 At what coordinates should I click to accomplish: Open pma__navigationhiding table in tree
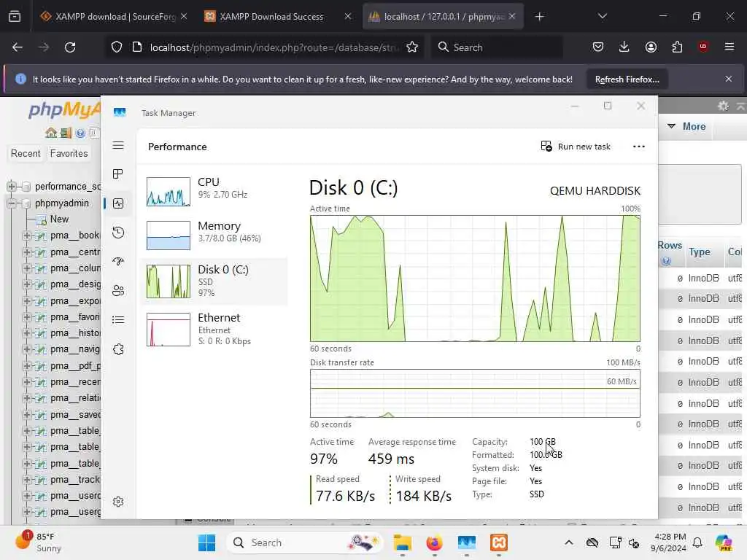pos(75,349)
